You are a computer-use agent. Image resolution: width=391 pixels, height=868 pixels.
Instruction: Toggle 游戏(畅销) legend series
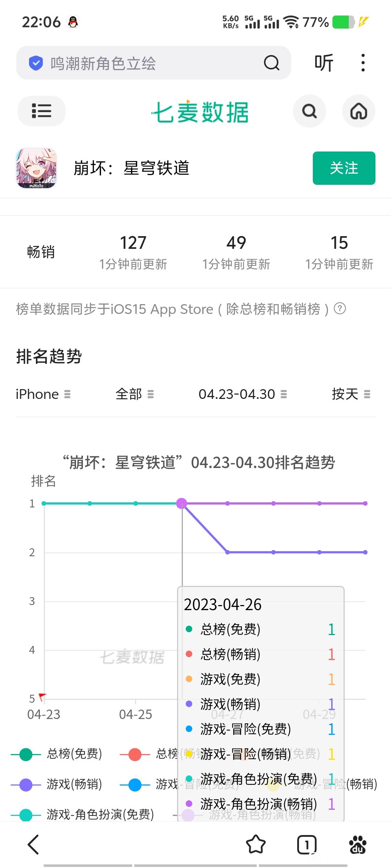tap(57, 784)
